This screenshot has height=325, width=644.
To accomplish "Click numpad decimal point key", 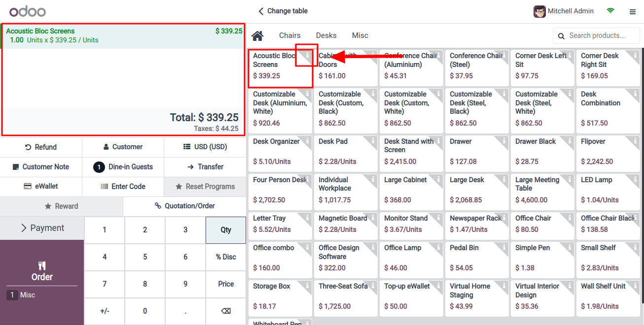I will point(185,311).
